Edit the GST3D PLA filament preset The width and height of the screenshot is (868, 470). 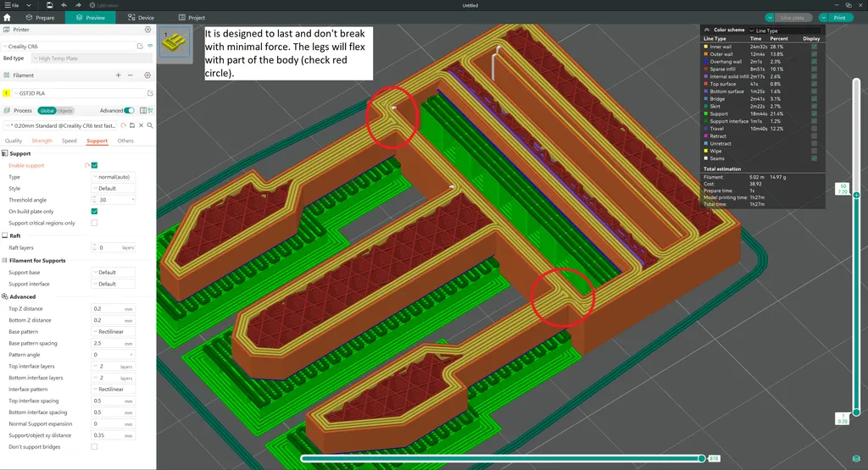150,93
